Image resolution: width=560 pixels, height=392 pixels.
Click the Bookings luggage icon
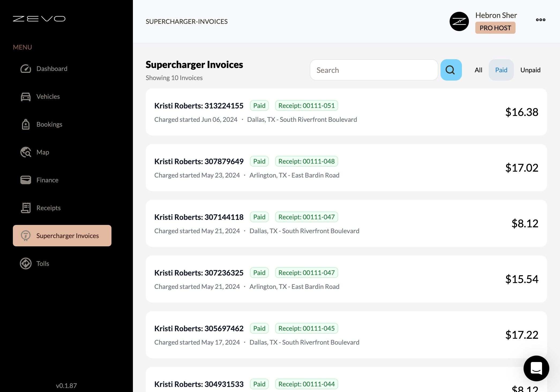click(26, 125)
